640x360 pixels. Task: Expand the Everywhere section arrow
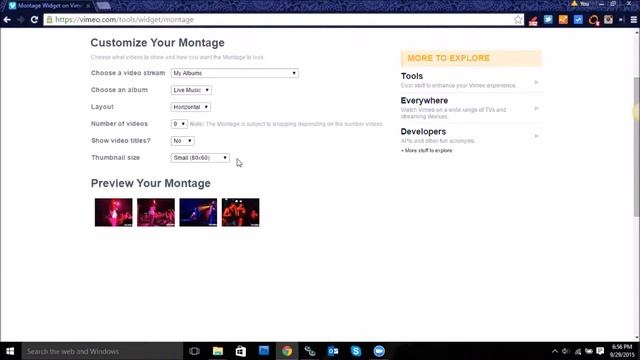pyautogui.click(x=536, y=108)
